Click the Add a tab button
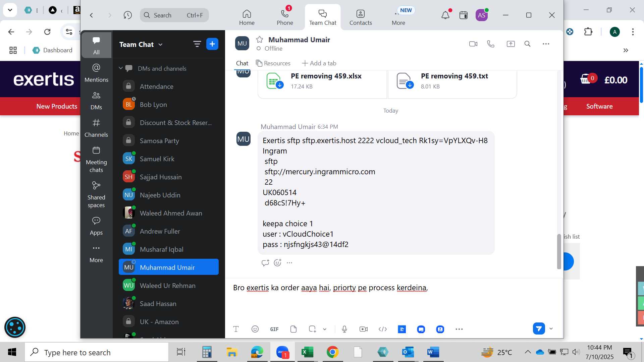This screenshot has height=362, width=644. pos(319,63)
